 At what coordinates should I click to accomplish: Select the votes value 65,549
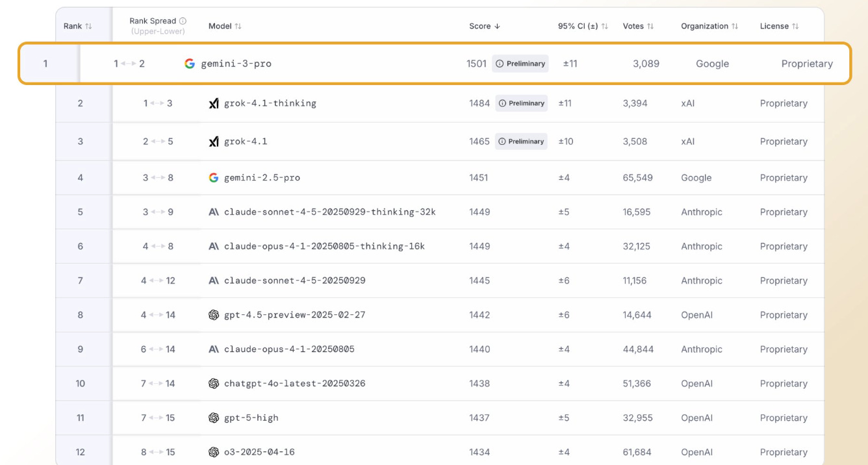pyautogui.click(x=638, y=177)
